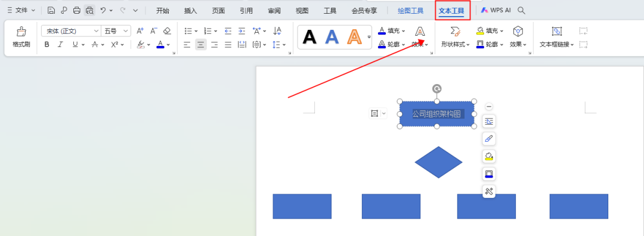Viewport: 644px width, 236px height.
Task: Toggle italic formatting
Action: click(x=60, y=44)
